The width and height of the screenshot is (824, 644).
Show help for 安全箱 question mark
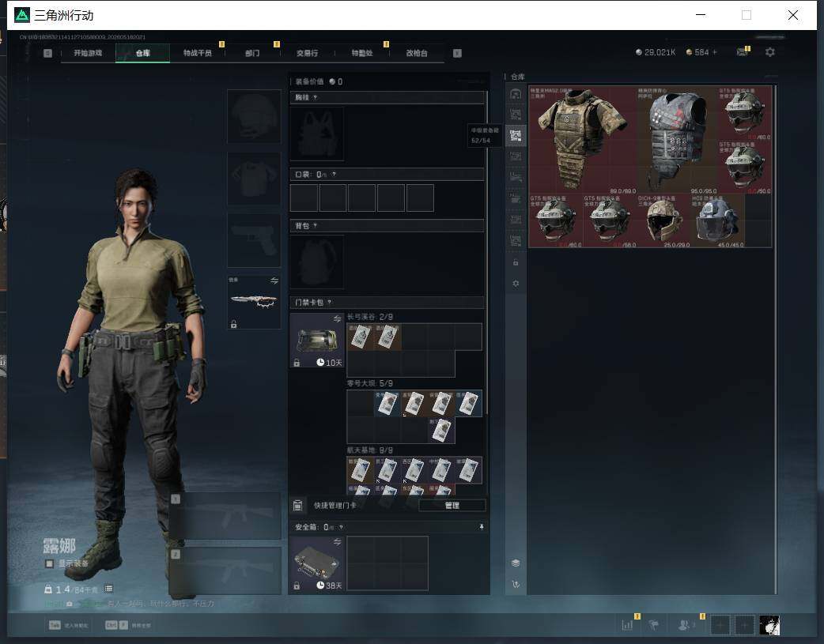tap(341, 527)
